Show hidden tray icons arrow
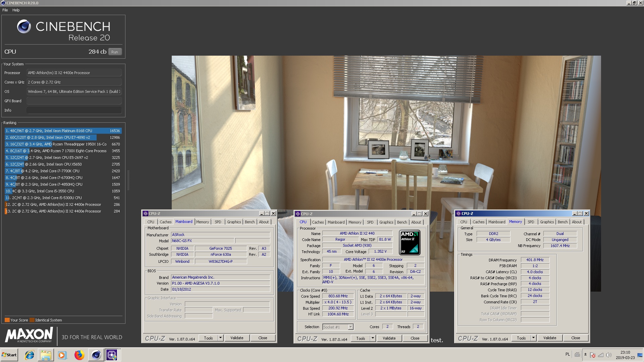Screen dimensions: 644x362 [585, 355]
